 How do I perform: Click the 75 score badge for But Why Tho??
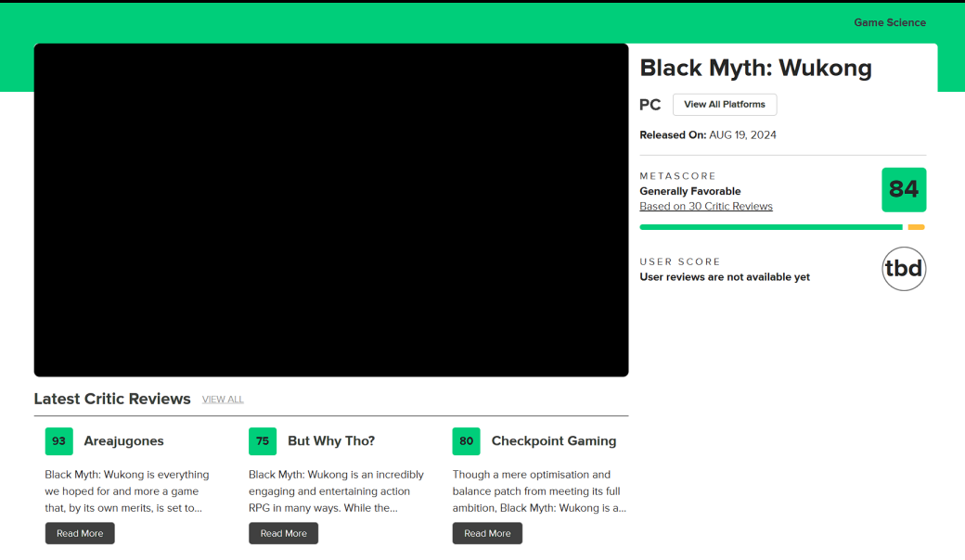point(263,441)
